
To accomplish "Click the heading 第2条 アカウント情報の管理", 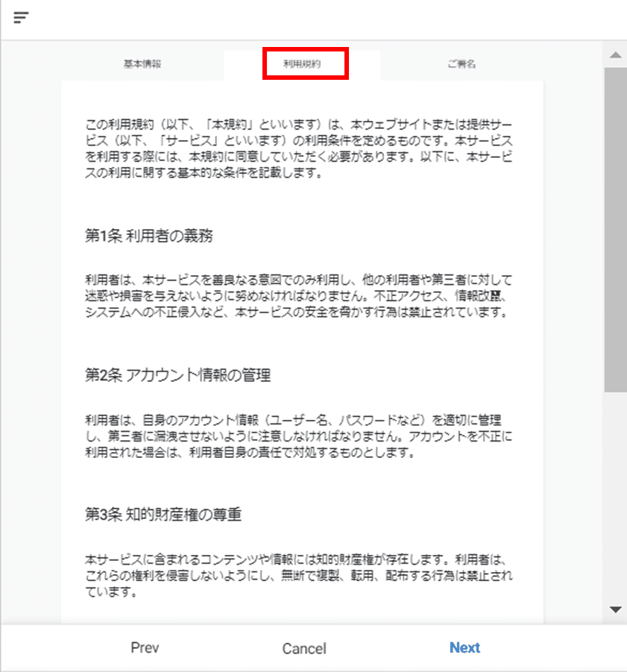I will click(177, 375).
